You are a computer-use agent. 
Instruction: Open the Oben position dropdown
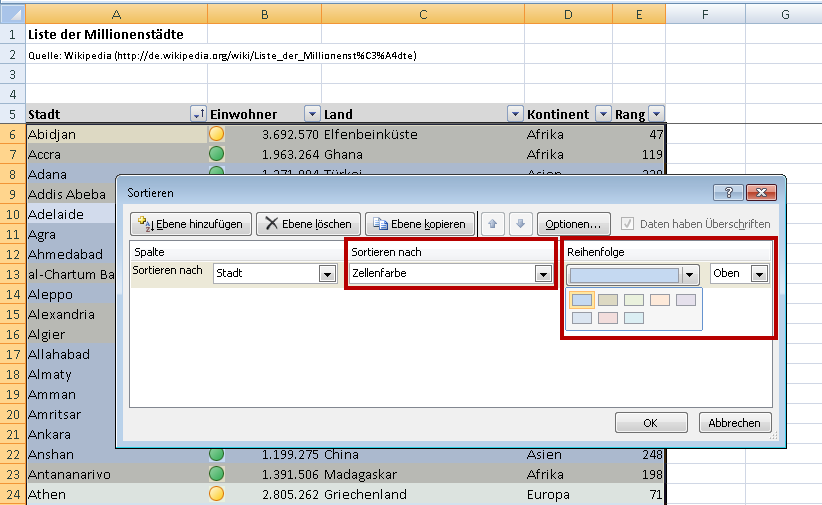click(759, 274)
